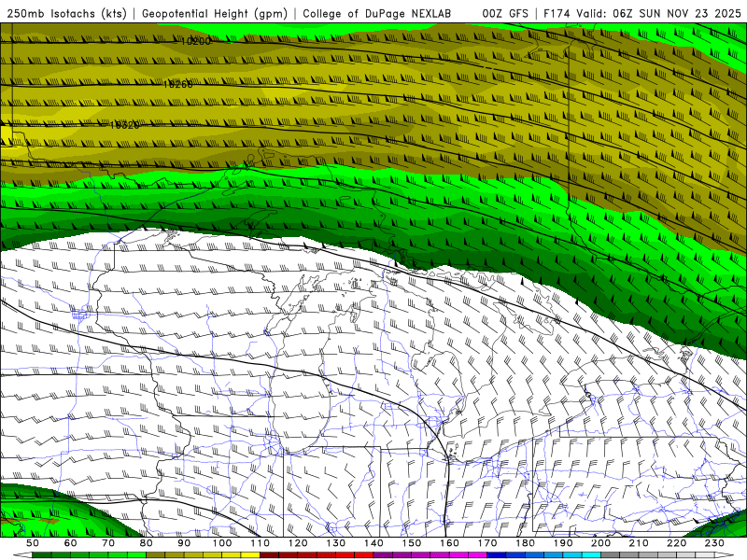Viewport: 747px width, 560px height.
Task: Pick the bright red color bar segment ending at 140
Action: pyautogui.click(x=364, y=555)
